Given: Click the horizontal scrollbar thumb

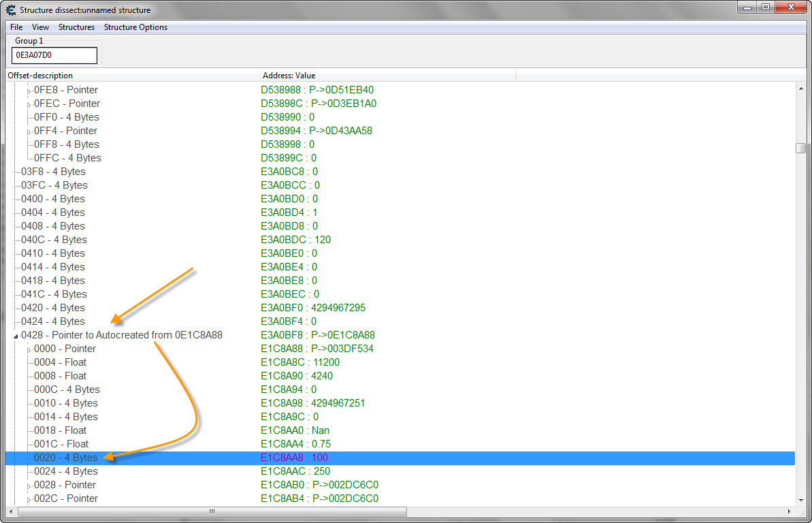Looking at the screenshot, I should (211, 511).
